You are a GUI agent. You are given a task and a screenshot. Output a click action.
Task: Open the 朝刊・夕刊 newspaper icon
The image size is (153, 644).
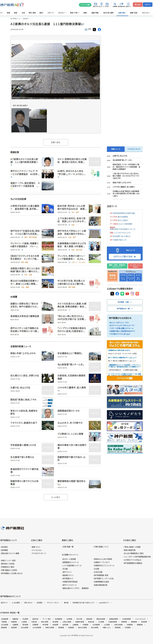click(x=96, y=5)
